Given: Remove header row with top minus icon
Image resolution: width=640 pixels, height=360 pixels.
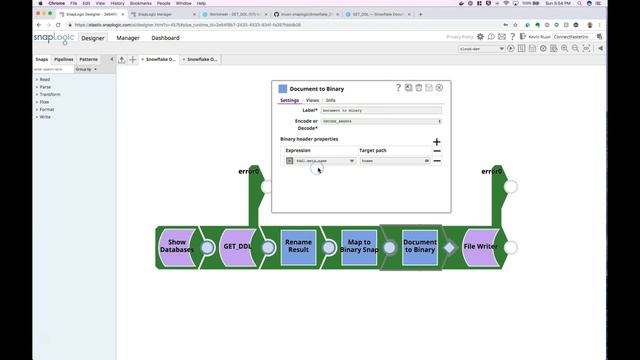Looking at the screenshot, I should point(437,151).
